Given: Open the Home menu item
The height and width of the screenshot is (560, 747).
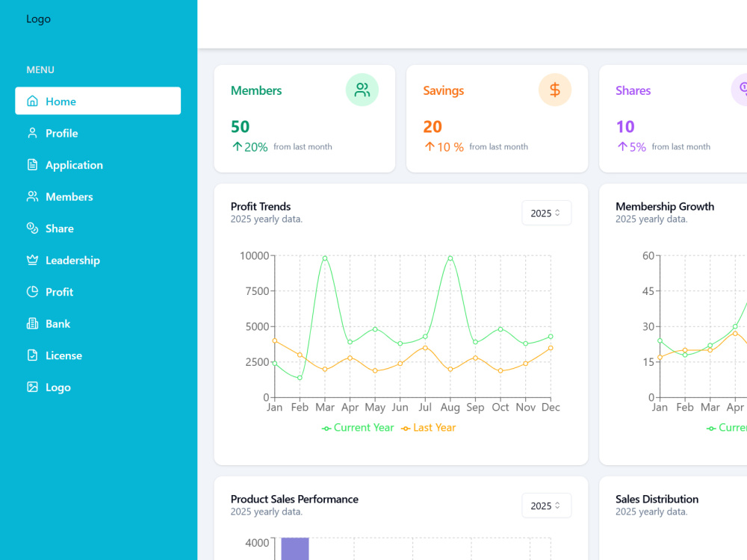Looking at the screenshot, I should [x=98, y=101].
